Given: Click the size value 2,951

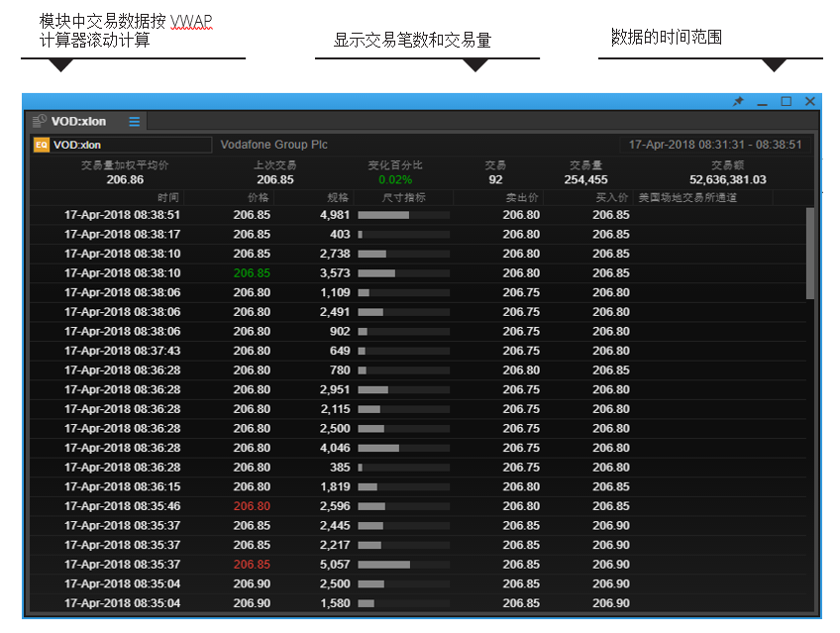Looking at the screenshot, I should (x=335, y=390).
